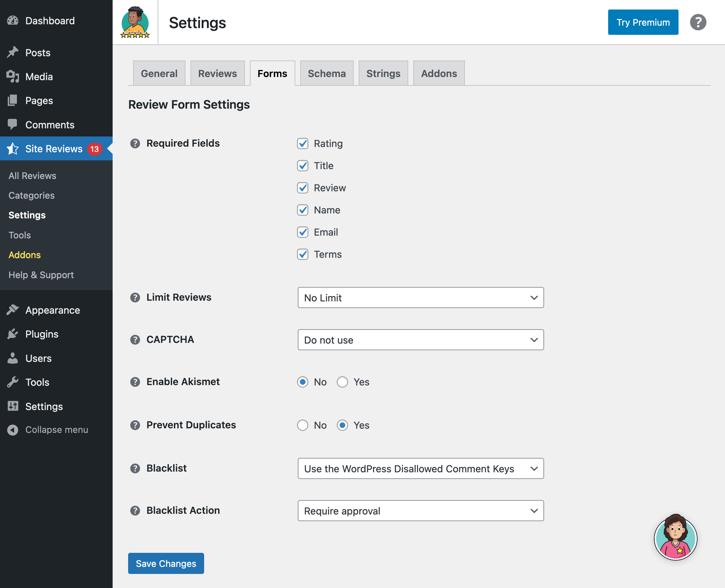The height and width of the screenshot is (588, 725).
Task: Click the Tools wrench icon
Action: click(13, 382)
